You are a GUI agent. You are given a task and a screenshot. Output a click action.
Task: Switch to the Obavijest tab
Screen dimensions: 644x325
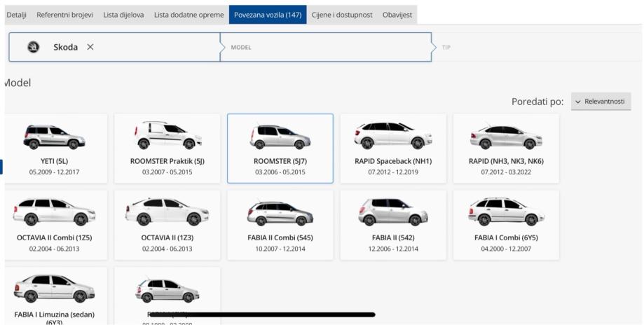[x=397, y=15]
